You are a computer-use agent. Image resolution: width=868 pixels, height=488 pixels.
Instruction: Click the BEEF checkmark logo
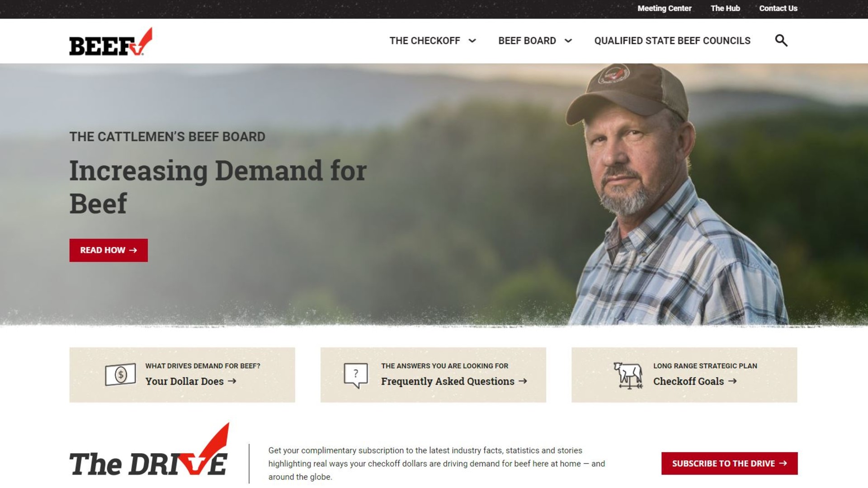coord(111,42)
